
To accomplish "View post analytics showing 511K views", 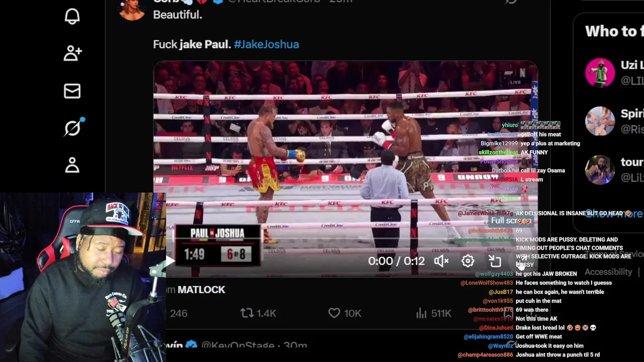I will 434,313.
